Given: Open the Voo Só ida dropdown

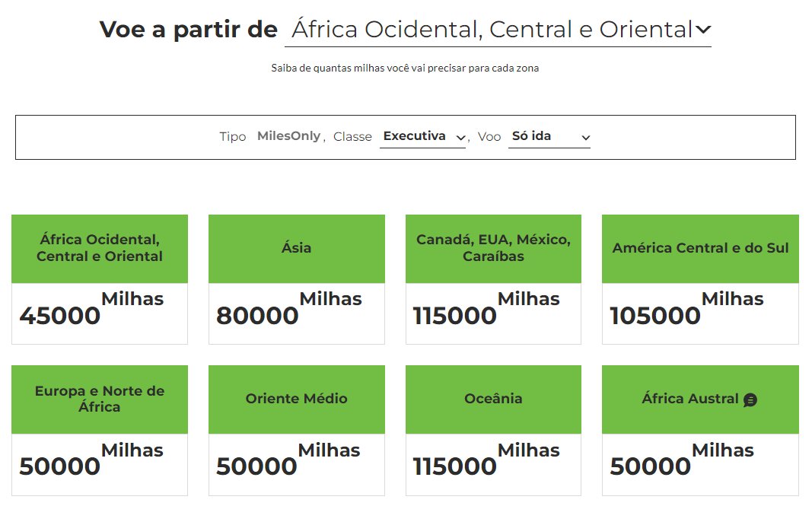Looking at the screenshot, I should (x=549, y=137).
